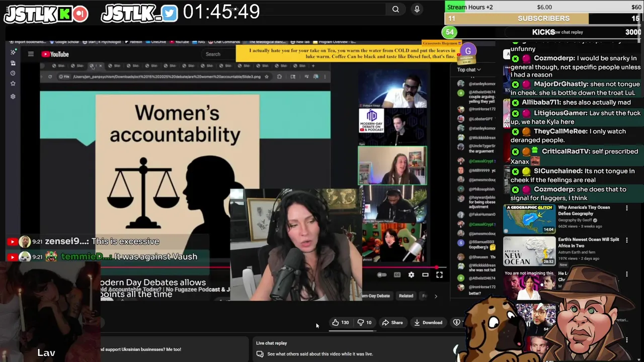Click the search magnifier icon at top
This screenshot has width=644, height=362.
[395, 9]
